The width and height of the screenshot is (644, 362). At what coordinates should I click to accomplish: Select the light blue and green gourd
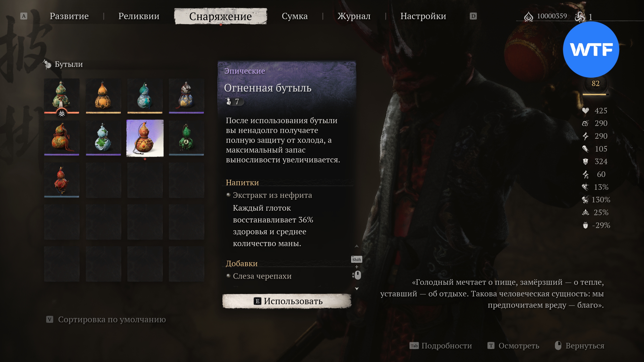(x=103, y=138)
